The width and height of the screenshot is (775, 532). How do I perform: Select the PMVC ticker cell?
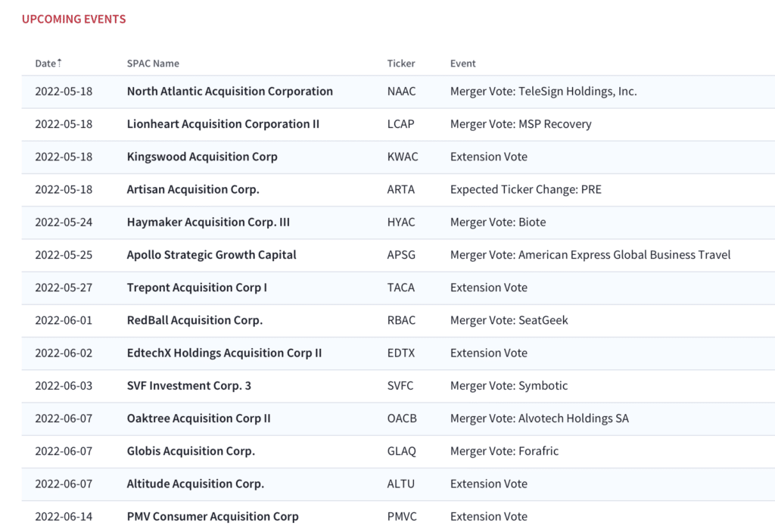point(402,516)
